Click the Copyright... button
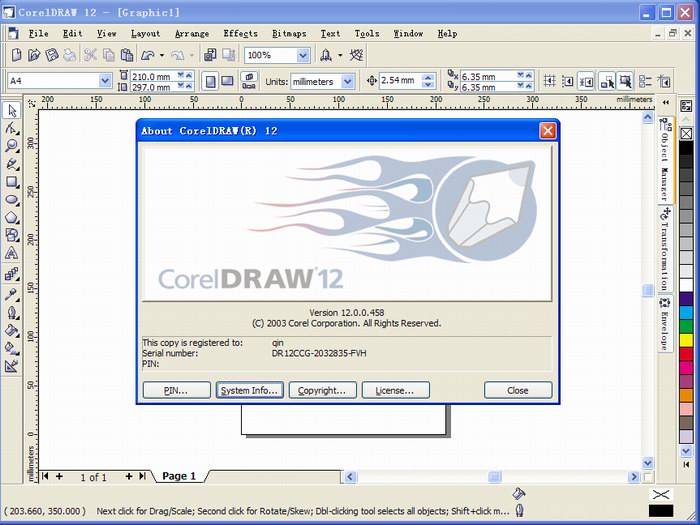700x525 pixels. [322, 390]
